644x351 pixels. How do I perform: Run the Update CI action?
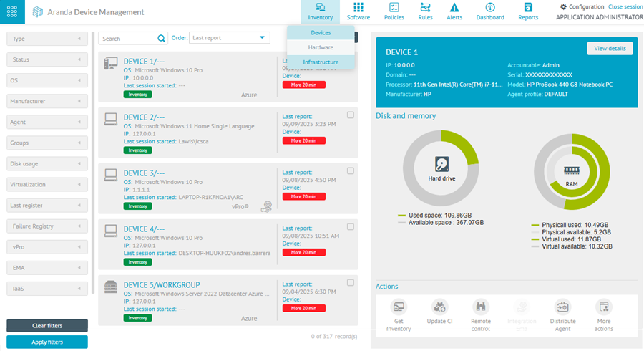[439, 307]
